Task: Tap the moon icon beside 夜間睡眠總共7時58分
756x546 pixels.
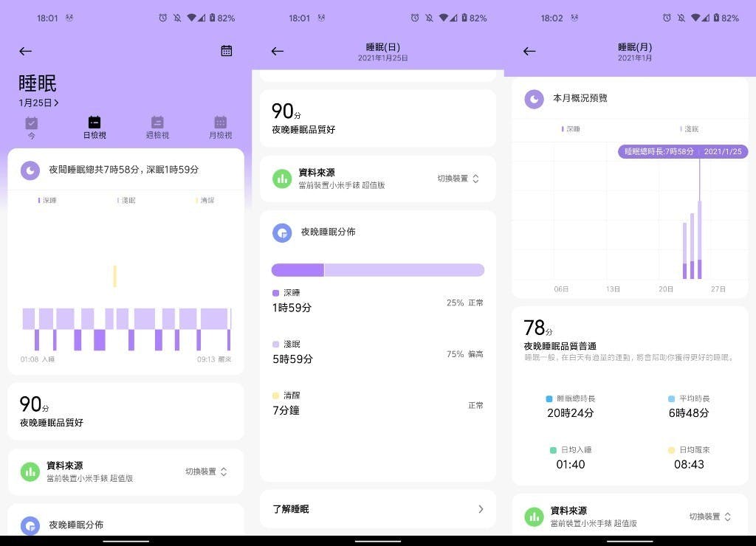Action: coord(30,170)
